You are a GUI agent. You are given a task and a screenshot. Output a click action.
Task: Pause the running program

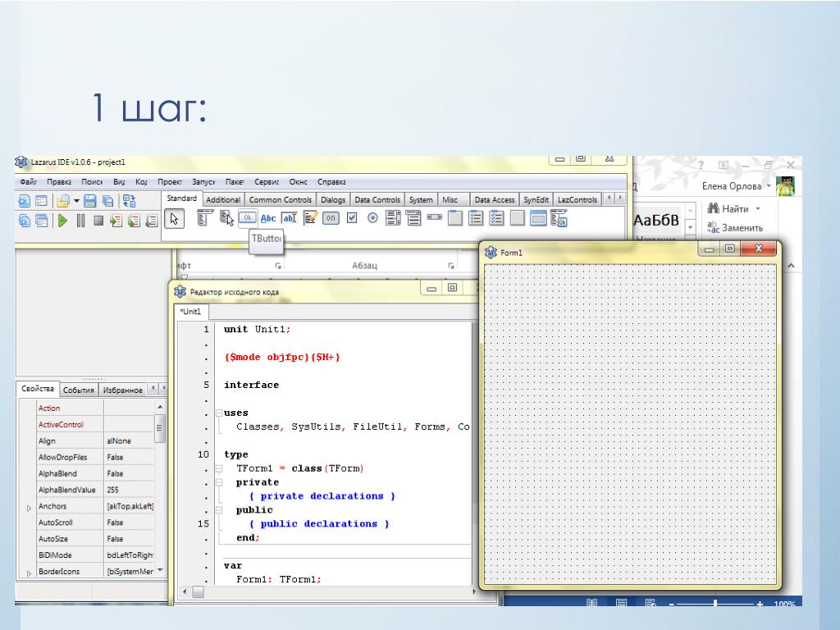click(81, 220)
